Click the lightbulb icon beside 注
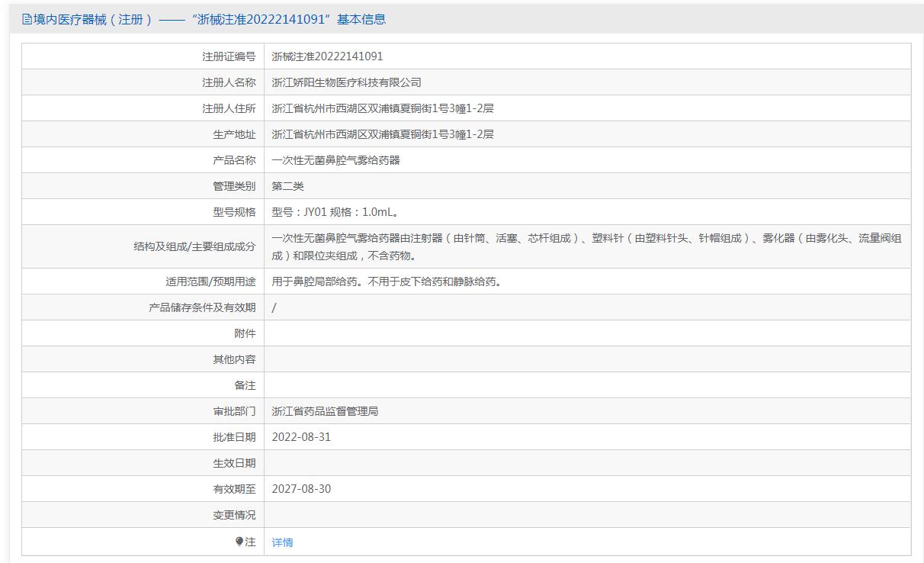Viewport: 924px width, 563px height. coord(239,542)
